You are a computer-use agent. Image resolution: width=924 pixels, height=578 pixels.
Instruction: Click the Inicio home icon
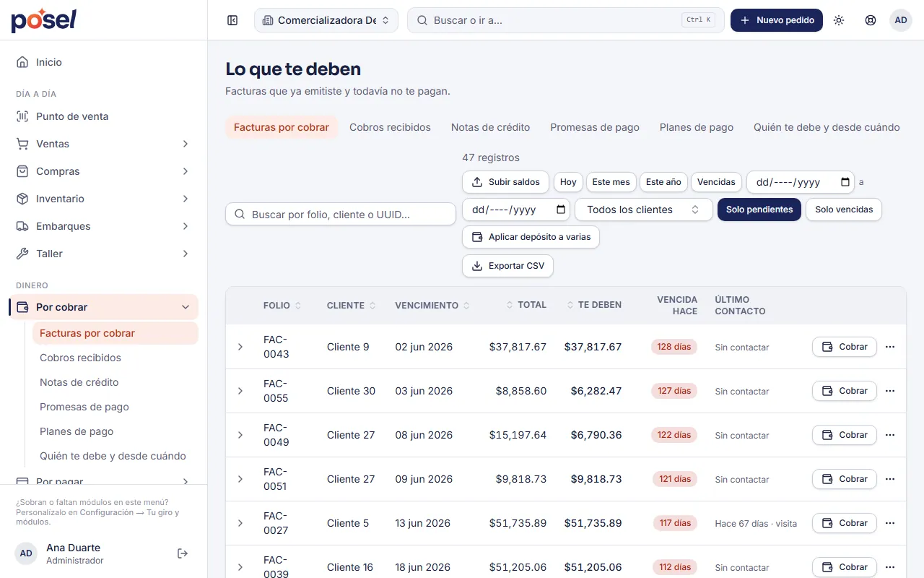tap(22, 62)
